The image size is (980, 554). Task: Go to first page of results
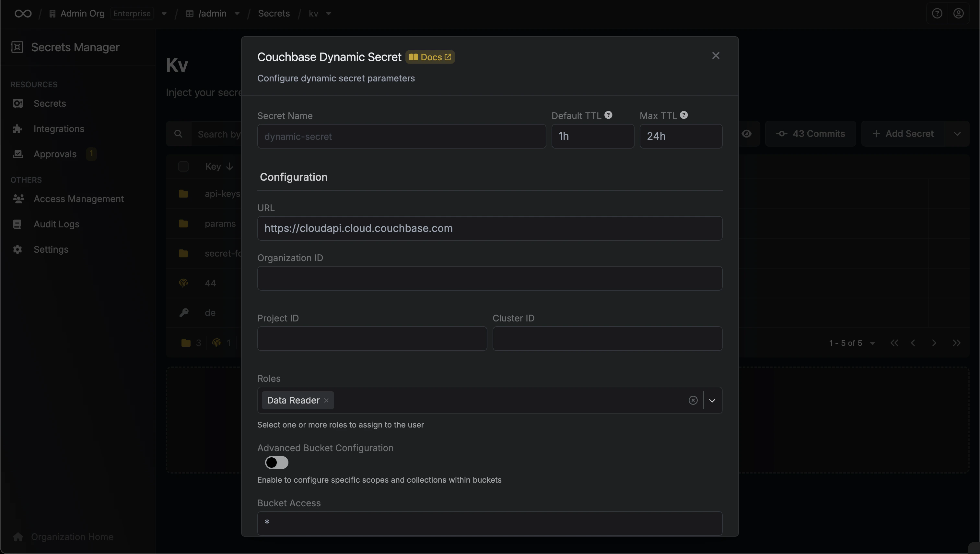pos(894,343)
